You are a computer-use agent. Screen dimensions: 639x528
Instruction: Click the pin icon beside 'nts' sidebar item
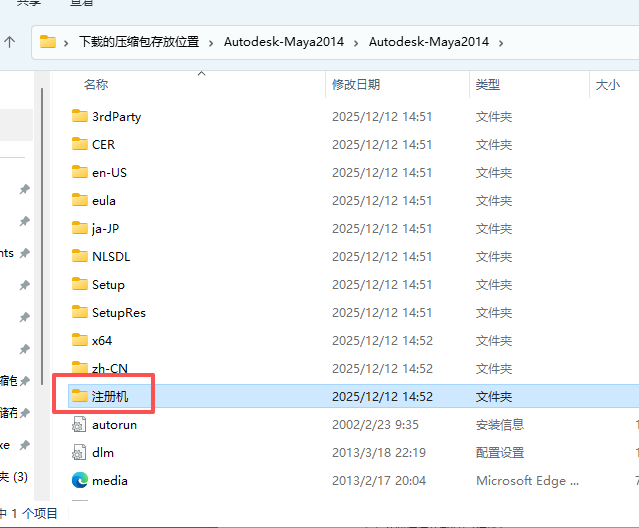(25, 253)
